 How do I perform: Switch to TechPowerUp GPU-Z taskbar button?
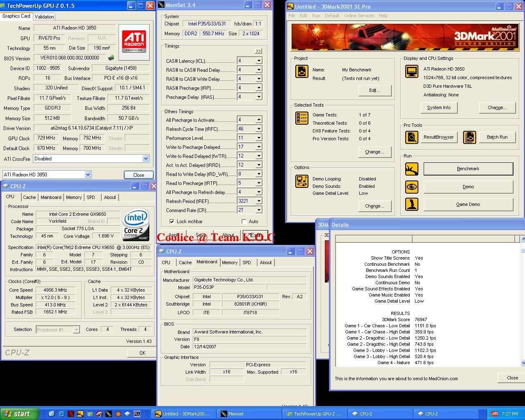[x=315, y=414]
